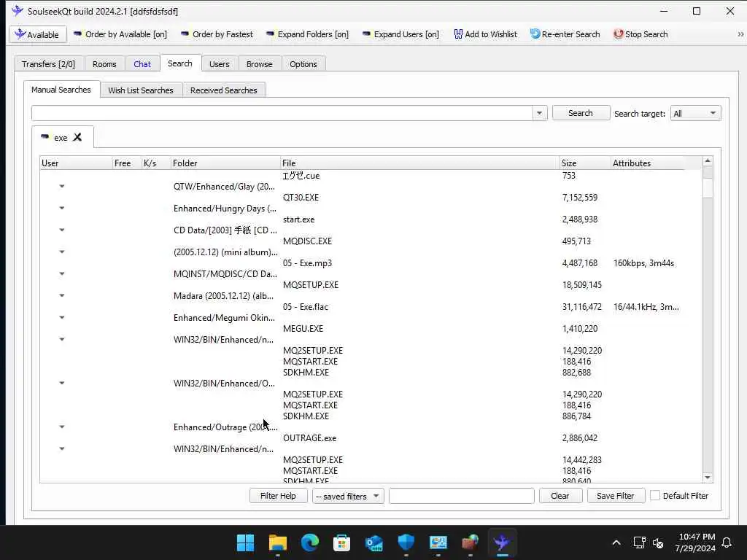Select file MQDISC.EXE
Image resolution: width=747 pixels, height=560 pixels.
click(x=307, y=241)
